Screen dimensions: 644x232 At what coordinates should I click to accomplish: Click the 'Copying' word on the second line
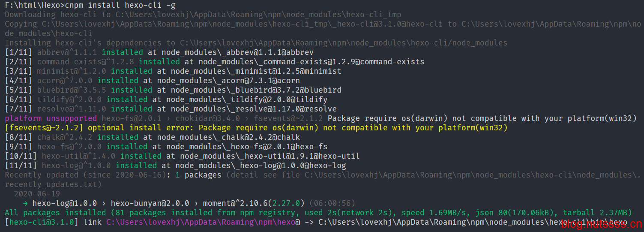[x=21, y=24]
